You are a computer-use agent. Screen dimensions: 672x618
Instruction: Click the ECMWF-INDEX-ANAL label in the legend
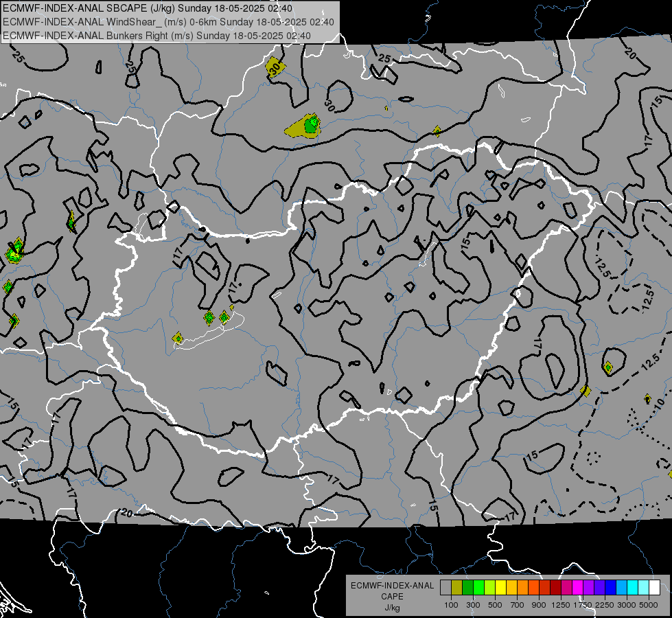(392, 586)
